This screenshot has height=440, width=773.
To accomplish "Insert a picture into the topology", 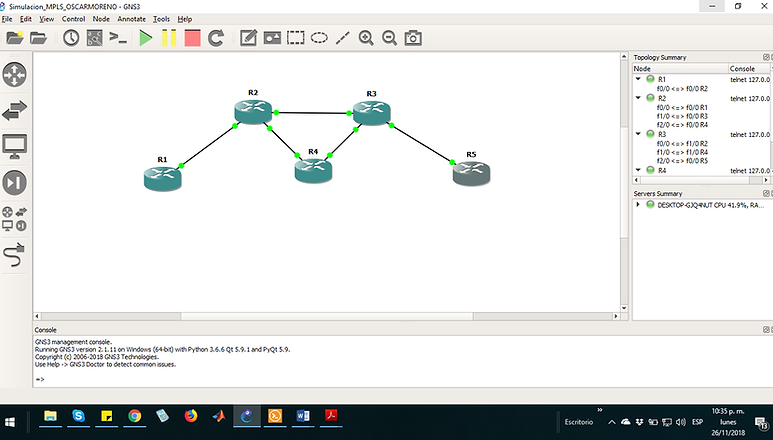I will click(x=272, y=38).
